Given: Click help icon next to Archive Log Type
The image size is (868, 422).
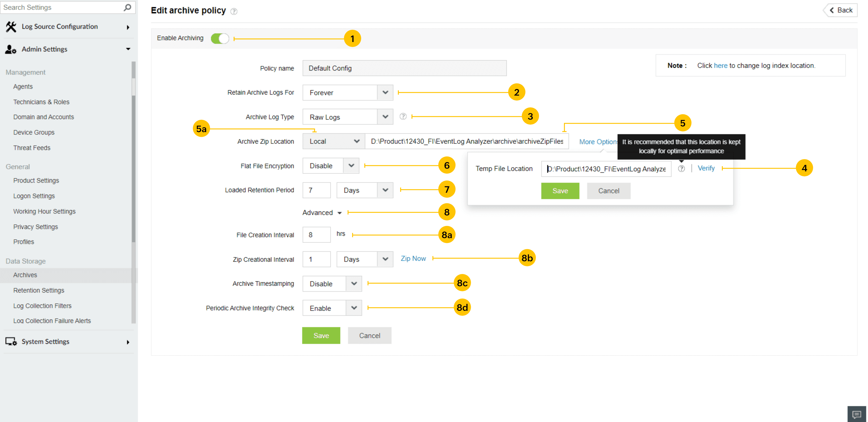Looking at the screenshot, I should (403, 117).
